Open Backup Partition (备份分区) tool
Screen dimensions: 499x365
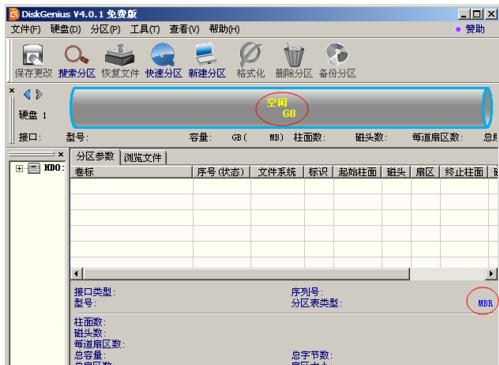pyautogui.click(x=337, y=61)
